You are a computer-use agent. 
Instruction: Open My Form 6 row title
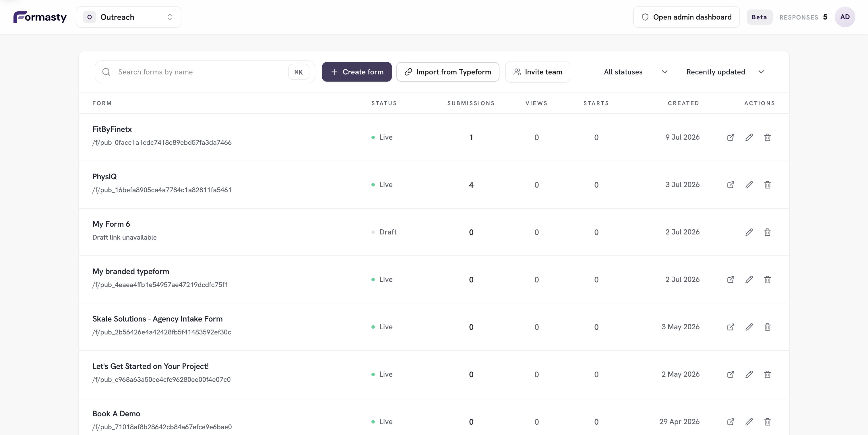111,224
